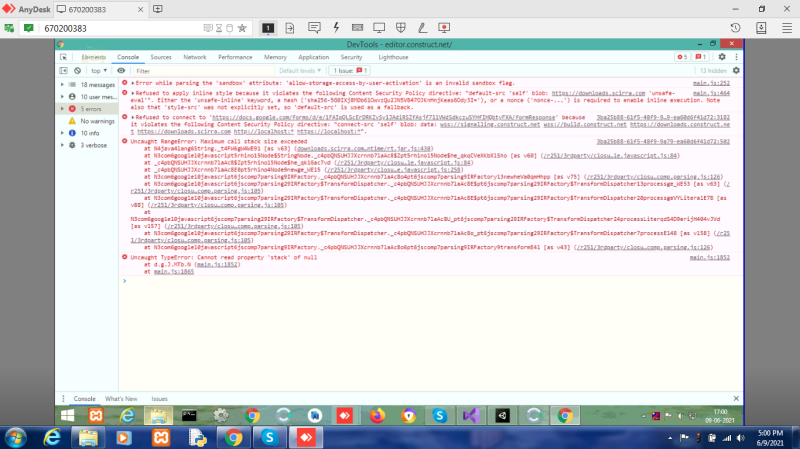800x449 pixels.
Task: Open DevTools settings gear
Action: point(722,57)
